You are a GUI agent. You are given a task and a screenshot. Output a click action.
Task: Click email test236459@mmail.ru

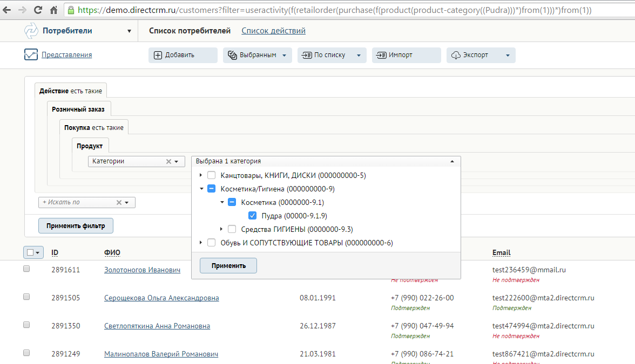click(x=529, y=270)
